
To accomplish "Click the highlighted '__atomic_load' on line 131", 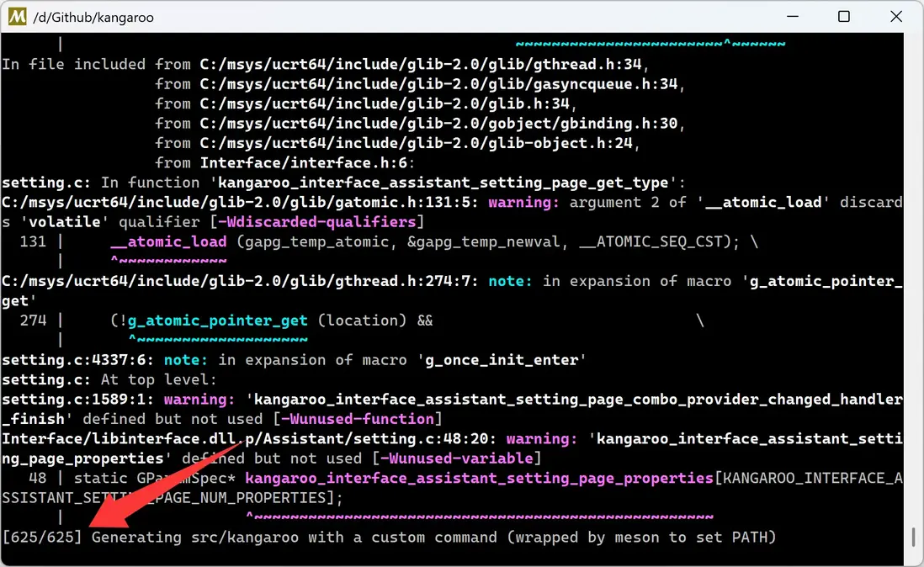I will click(168, 242).
